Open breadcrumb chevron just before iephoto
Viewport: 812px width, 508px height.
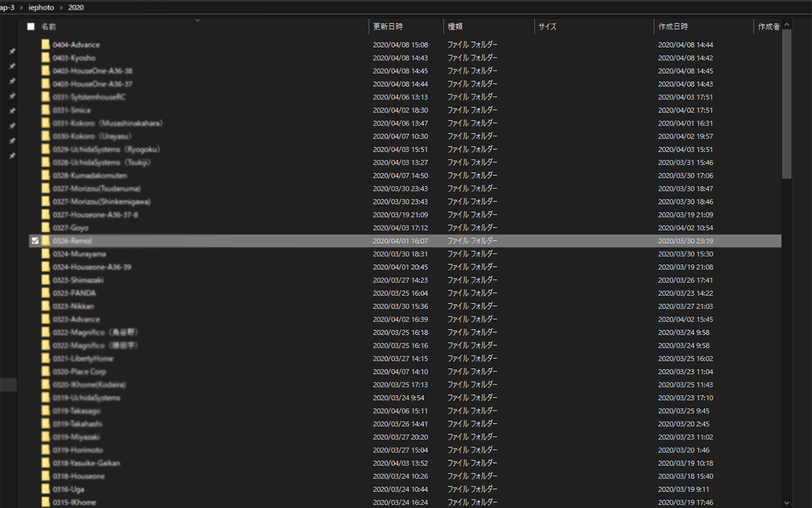point(23,8)
